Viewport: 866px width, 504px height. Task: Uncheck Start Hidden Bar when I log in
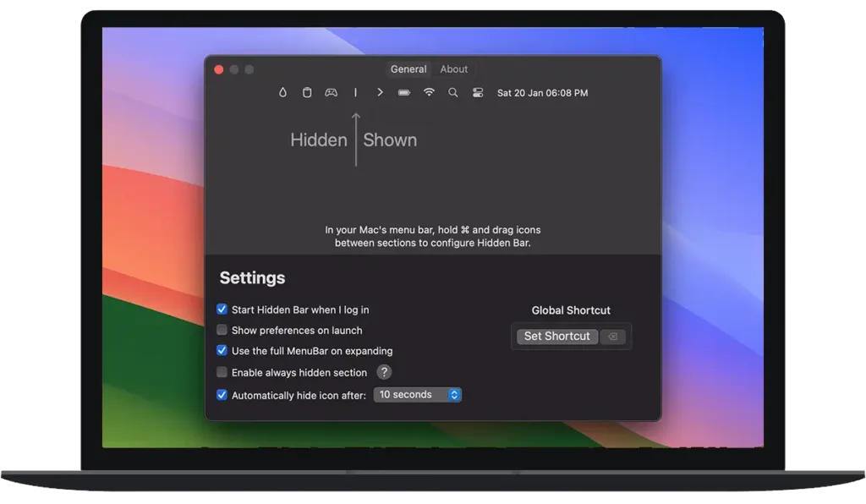[222, 310]
